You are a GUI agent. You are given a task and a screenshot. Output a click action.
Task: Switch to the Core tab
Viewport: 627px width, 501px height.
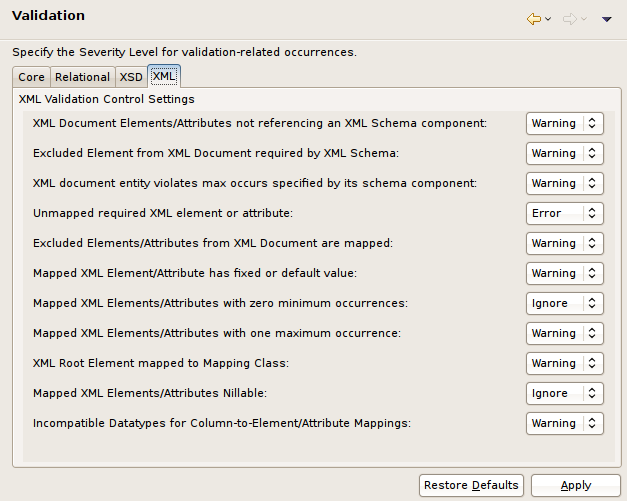31,77
